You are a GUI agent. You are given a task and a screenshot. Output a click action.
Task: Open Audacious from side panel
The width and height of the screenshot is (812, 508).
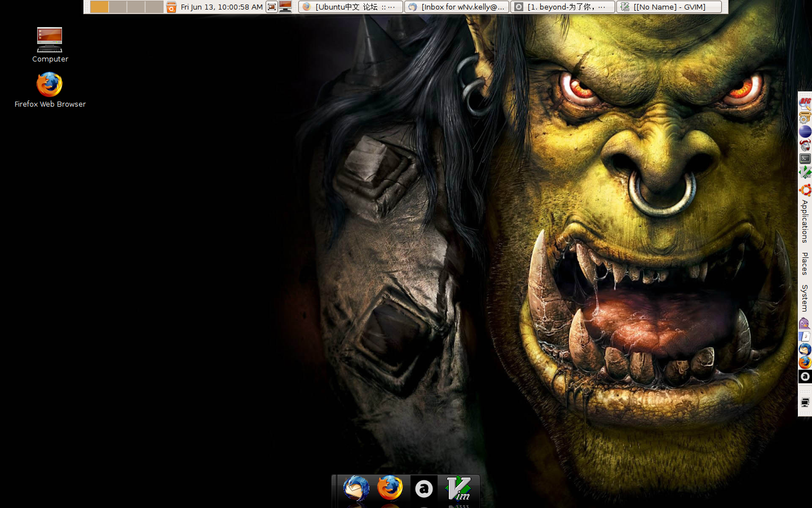[805, 376]
